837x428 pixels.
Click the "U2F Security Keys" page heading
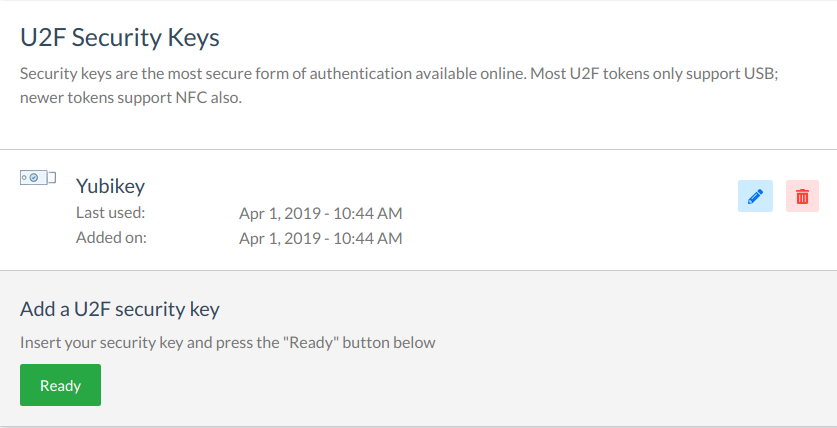120,38
